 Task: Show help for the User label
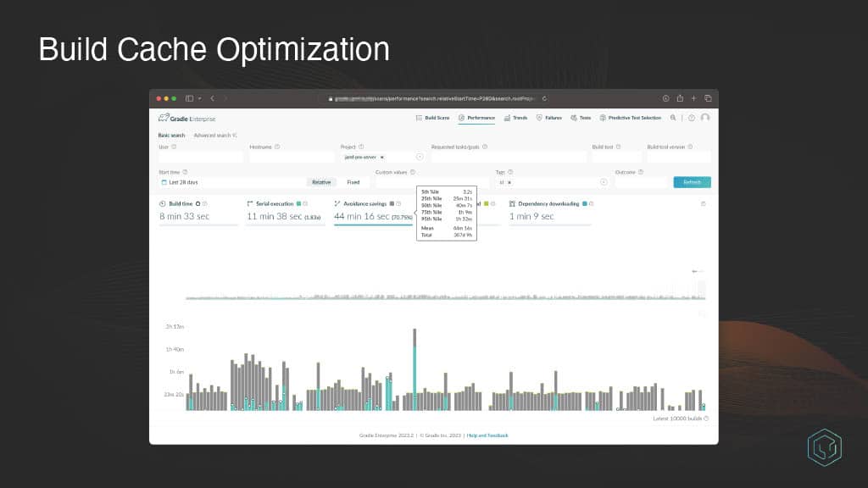174,147
